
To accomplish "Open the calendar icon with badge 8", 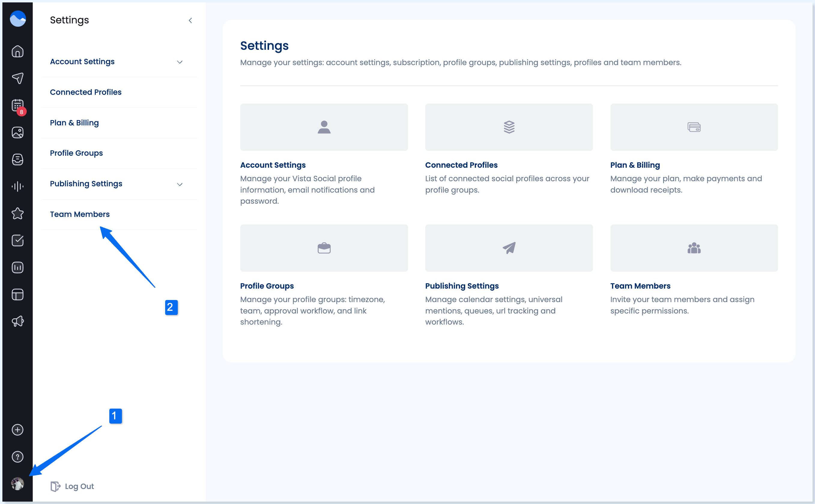I will [x=18, y=106].
